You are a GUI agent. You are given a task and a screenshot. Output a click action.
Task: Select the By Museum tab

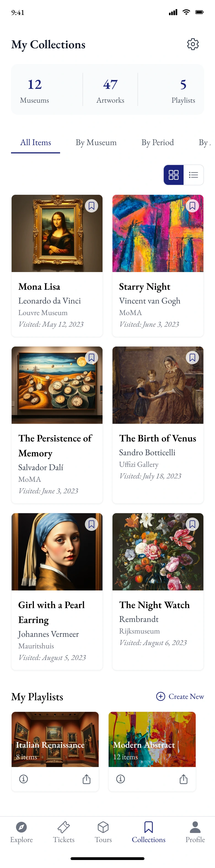pyautogui.click(x=96, y=143)
